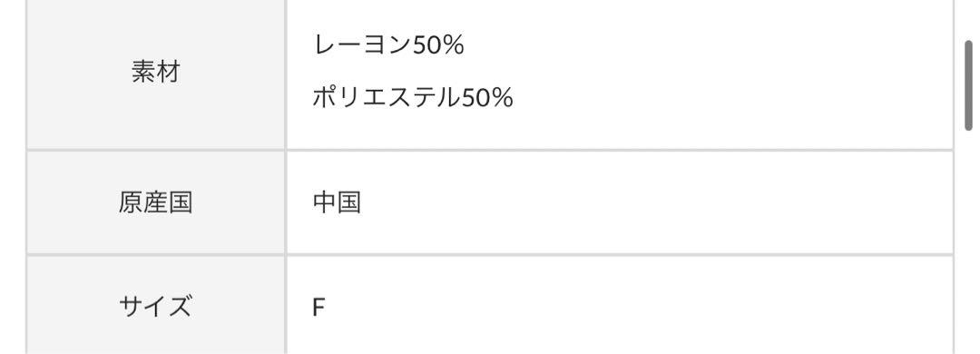
Task: Click the scrollbar track below the thumb
Action: (x=969, y=244)
